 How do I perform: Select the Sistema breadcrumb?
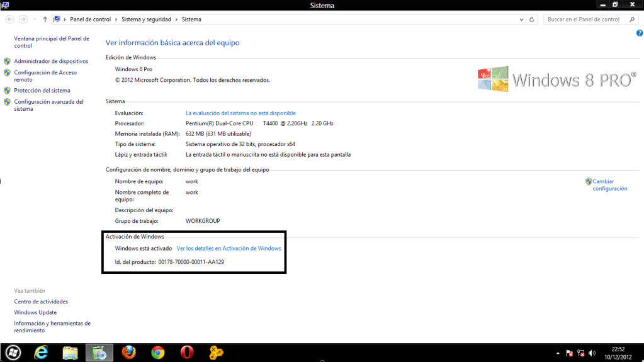[191, 20]
